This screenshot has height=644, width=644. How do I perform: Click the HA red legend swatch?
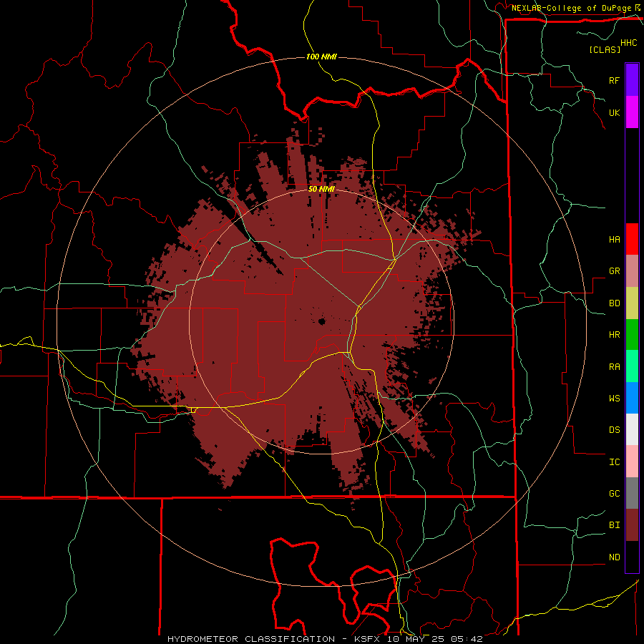coord(632,239)
